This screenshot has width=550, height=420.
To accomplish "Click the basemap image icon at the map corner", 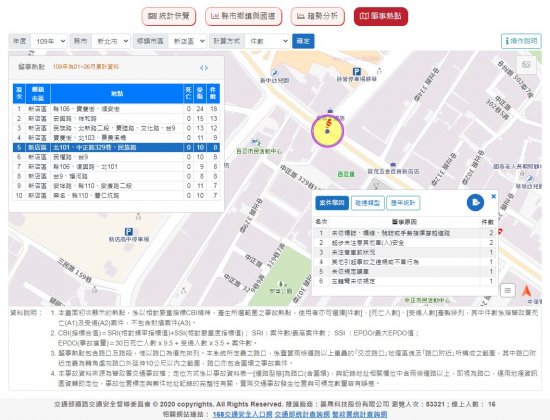I will (526, 65).
